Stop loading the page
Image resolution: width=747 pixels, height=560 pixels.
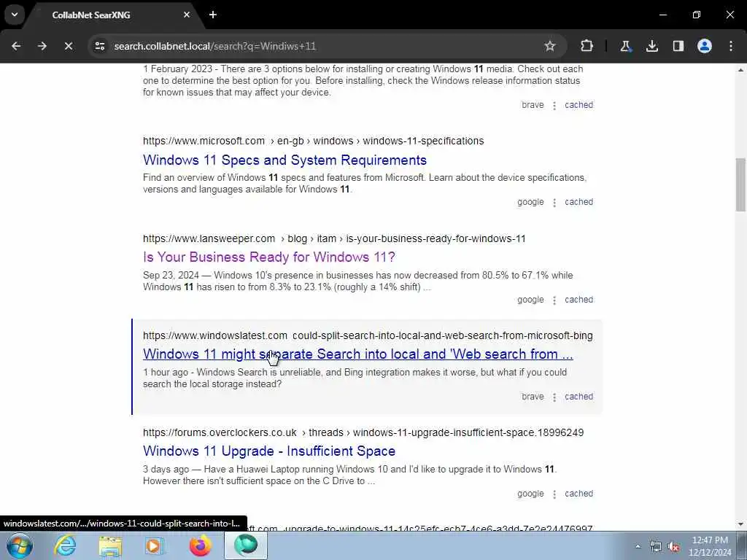coord(68,46)
